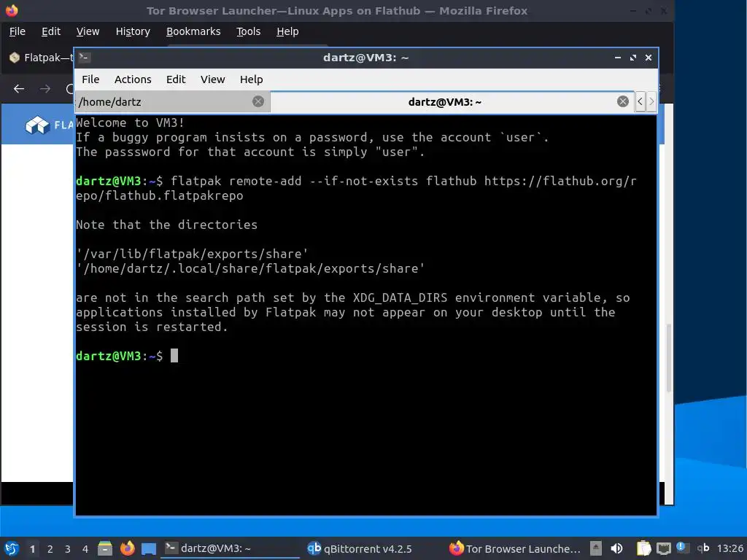This screenshot has height=560, width=747.
Task: Open Firefox View menu
Action: tap(88, 31)
